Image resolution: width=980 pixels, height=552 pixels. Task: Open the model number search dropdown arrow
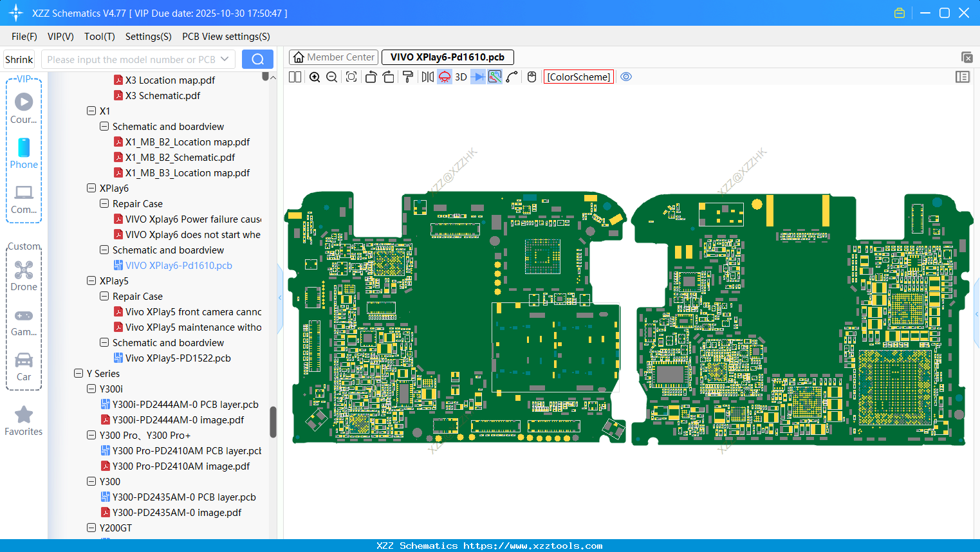click(225, 59)
